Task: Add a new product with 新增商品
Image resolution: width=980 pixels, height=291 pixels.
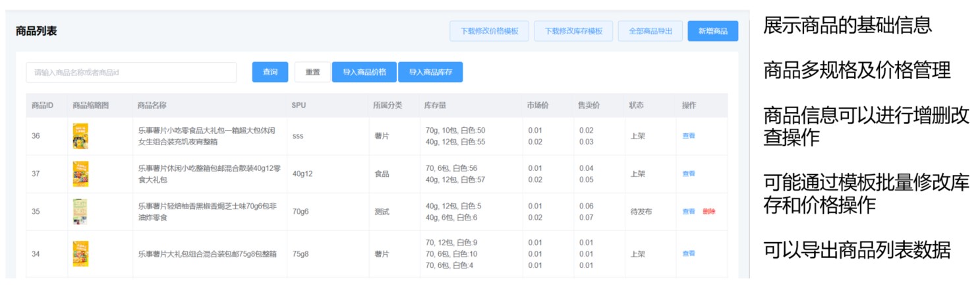Action: [712, 31]
